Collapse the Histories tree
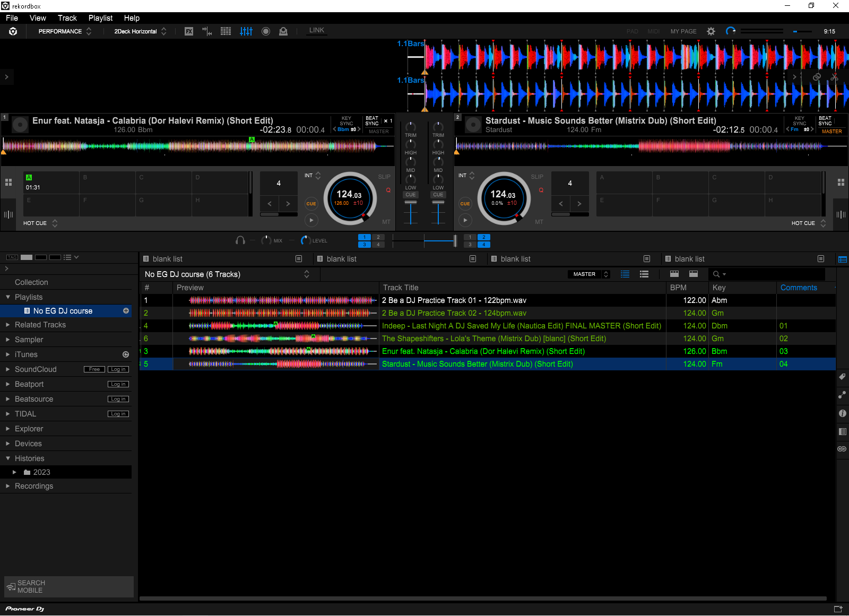 click(x=8, y=458)
